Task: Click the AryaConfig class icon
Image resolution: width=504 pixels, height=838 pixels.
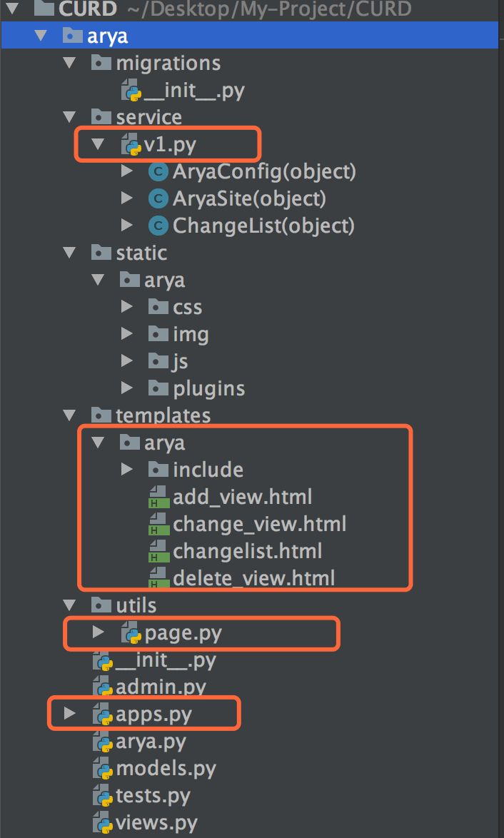Action: (158, 172)
